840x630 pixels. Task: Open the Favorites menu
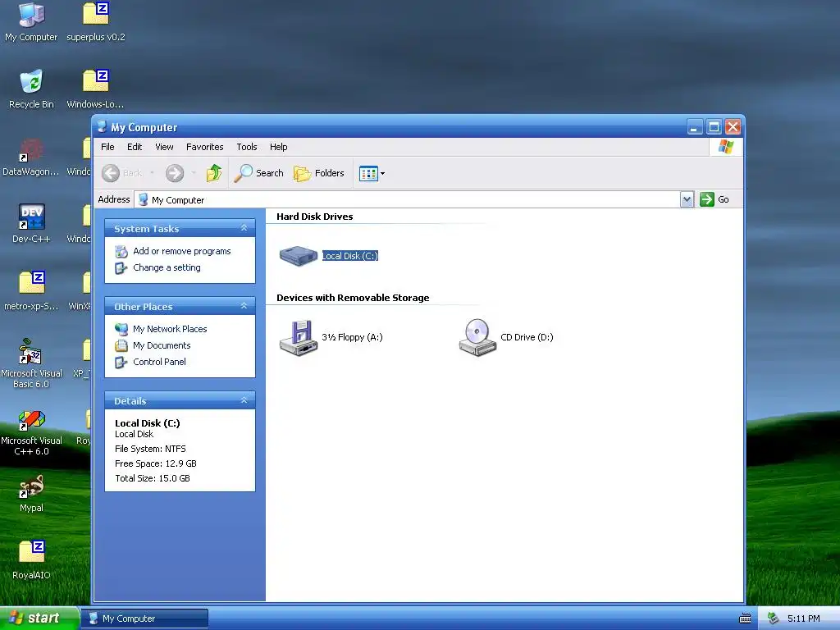pyautogui.click(x=204, y=147)
